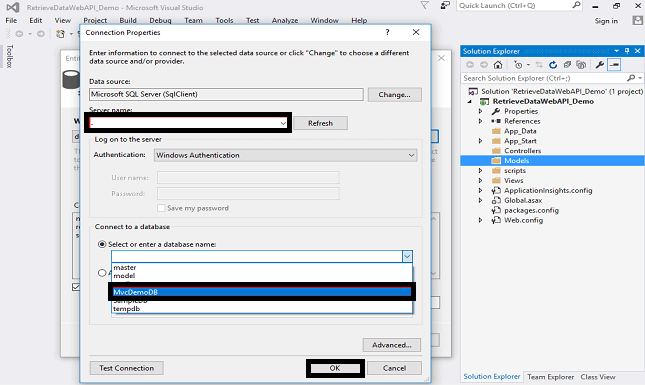Click the pin icon on Solution Explorer header

627,51
